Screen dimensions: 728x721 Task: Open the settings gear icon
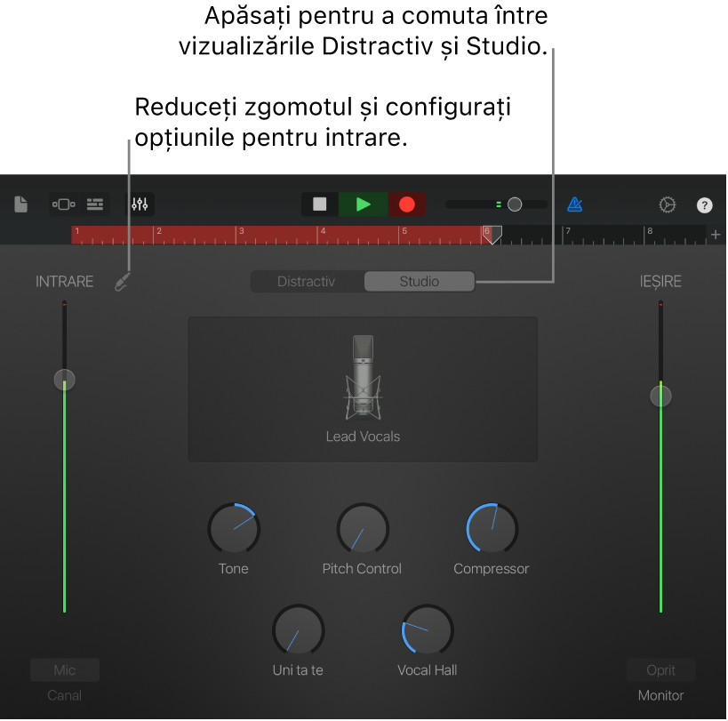click(x=668, y=204)
